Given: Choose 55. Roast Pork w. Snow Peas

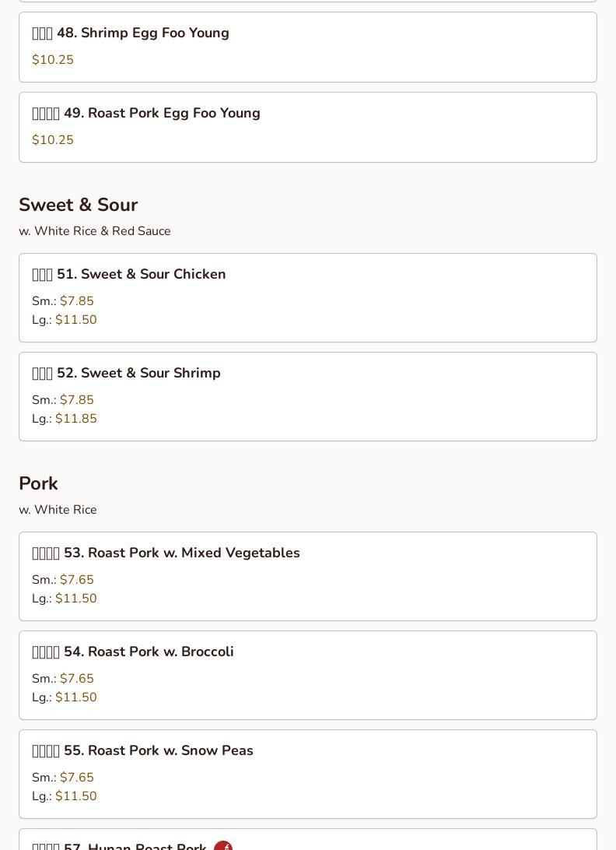Looking at the screenshot, I should (308, 774).
